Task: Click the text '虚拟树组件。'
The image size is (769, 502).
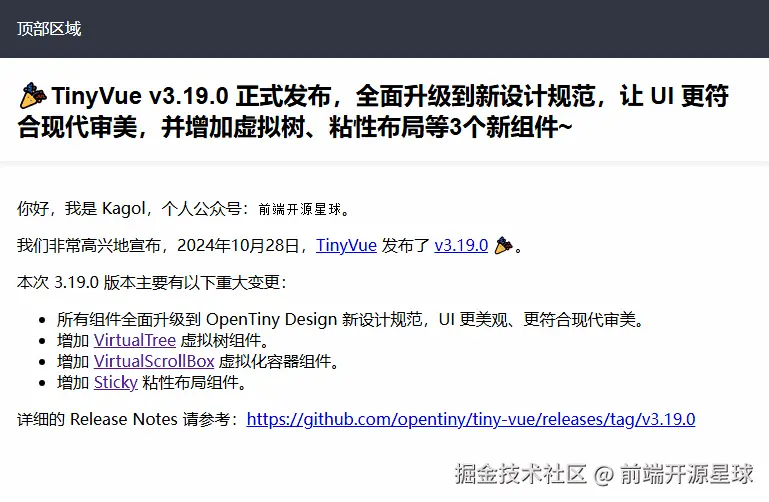Action: 225,340
